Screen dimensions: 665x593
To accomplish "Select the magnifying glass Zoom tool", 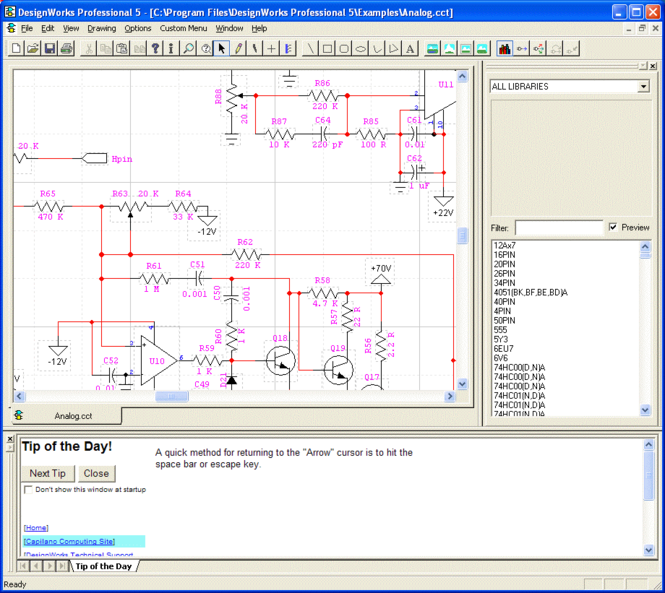I will [x=188, y=48].
